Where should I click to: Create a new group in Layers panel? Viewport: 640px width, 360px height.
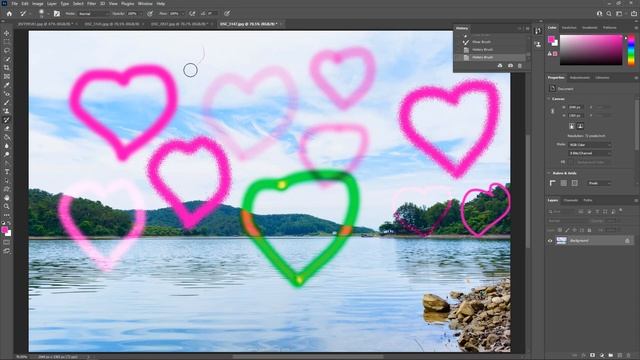[611, 356]
